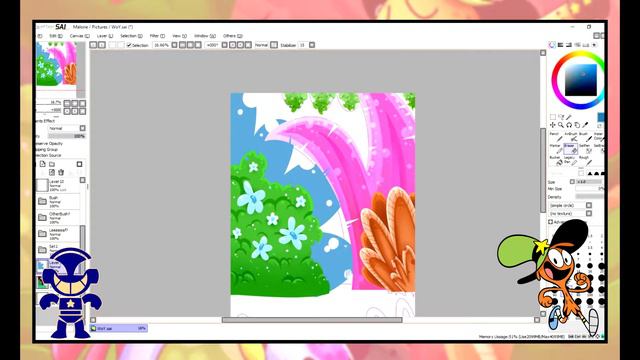Image resolution: width=640 pixels, height=360 pixels.
Task: Open the Window menu
Action: point(205,36)
